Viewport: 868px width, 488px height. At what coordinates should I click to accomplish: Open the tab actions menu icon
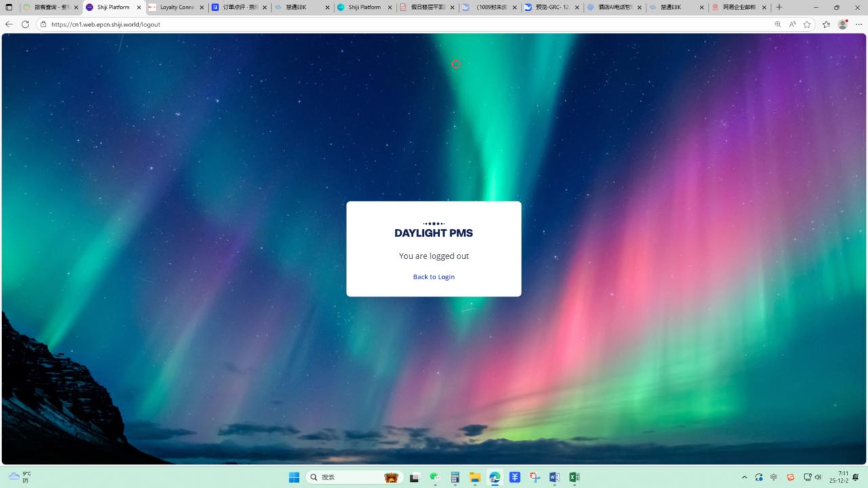(9, 7)
